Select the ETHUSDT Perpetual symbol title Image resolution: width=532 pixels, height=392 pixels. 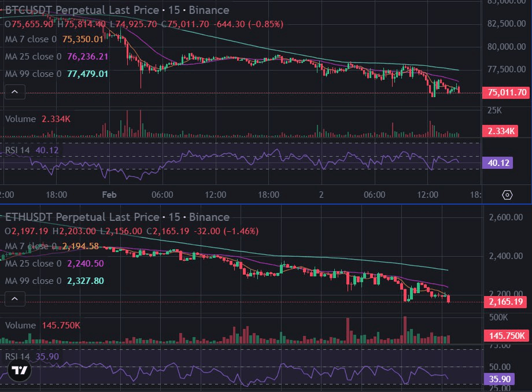pos(81,217)
